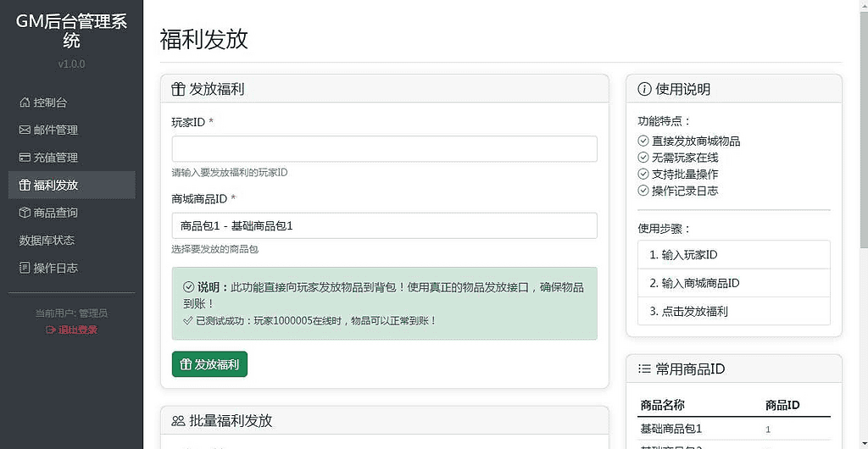Screen dimensions: 868x449
Task: Open the 商城商品ID dropdown
Action: point(384,226)
